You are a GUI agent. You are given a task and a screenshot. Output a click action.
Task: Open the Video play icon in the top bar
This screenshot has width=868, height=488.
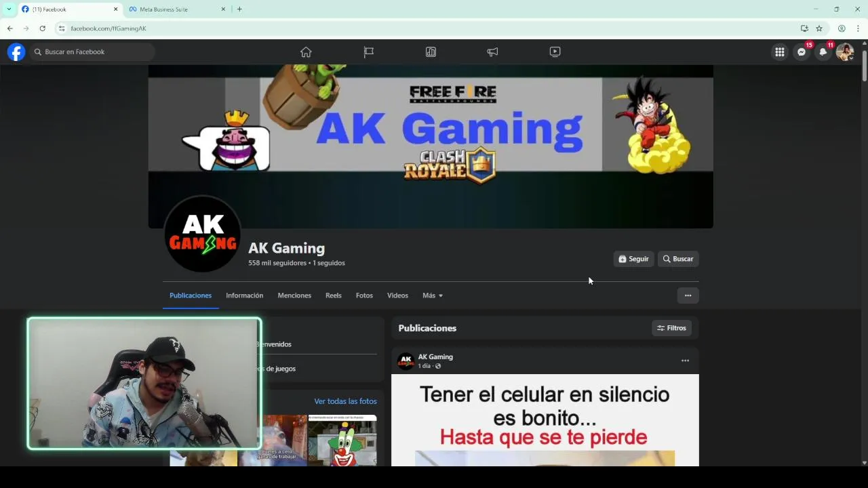555,52
